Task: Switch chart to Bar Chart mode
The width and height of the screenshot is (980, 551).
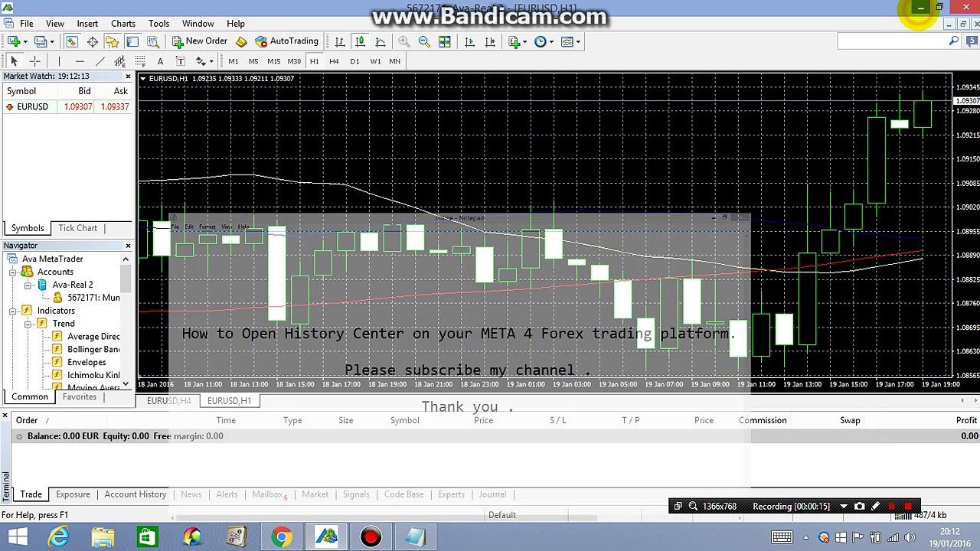Action: pyautogui.click(x=339, y=41)
